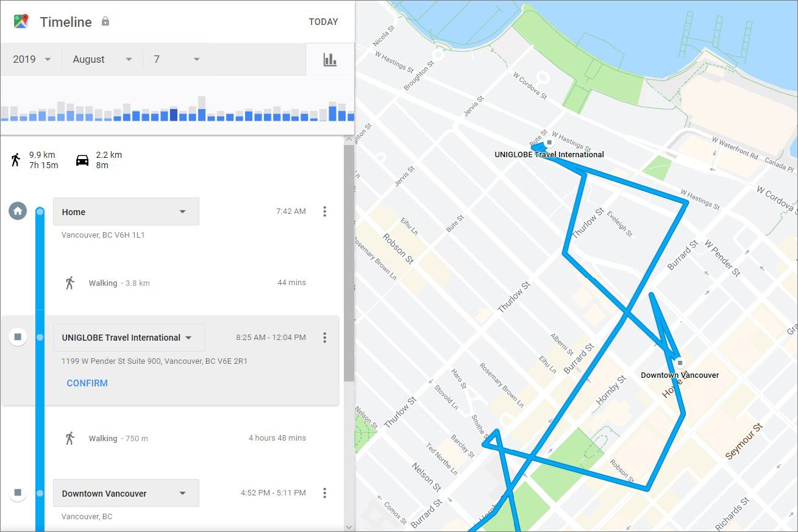Click the Nelson St label on the map

426,477
